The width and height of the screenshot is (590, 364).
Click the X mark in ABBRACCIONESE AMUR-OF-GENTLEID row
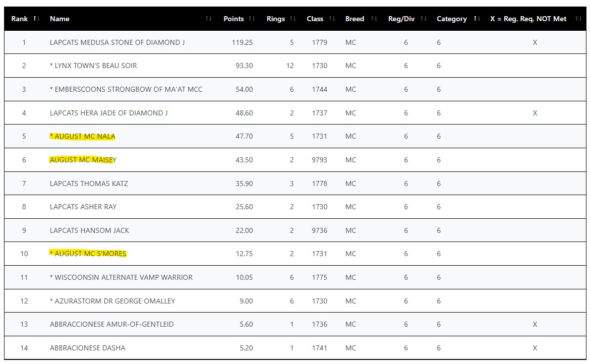pyautogui.click(x=535, y=324)
